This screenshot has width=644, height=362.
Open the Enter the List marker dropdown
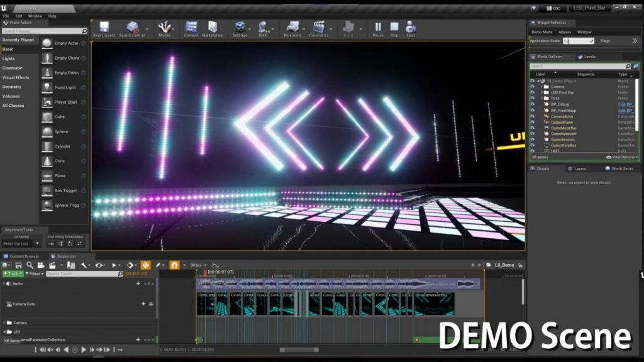[x=21, y=244]
